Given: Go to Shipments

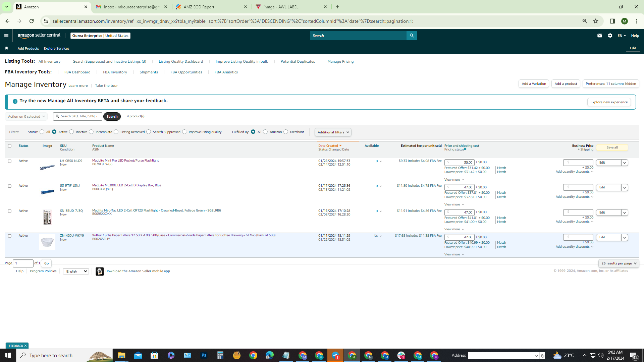Looking at the screenshot, I should coord(149,72).
